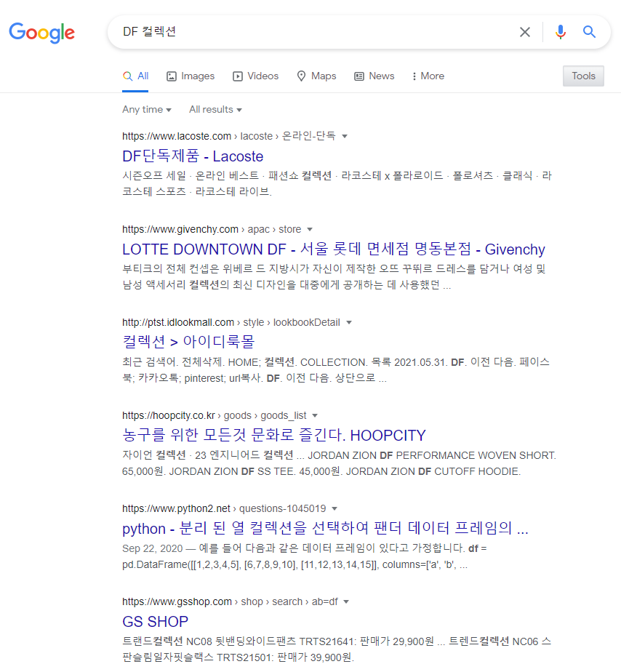Click the https://hoopcity.co.kr URL text
This screenshot has height=672, width=621.
click(169, 416)
